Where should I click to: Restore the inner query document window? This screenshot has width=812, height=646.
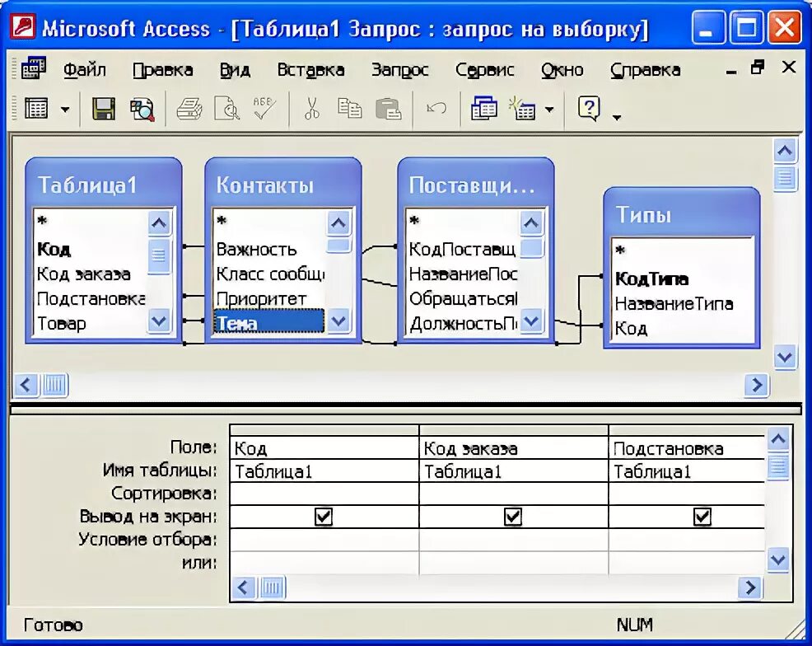pyautogui.click(x=758, y=67)
